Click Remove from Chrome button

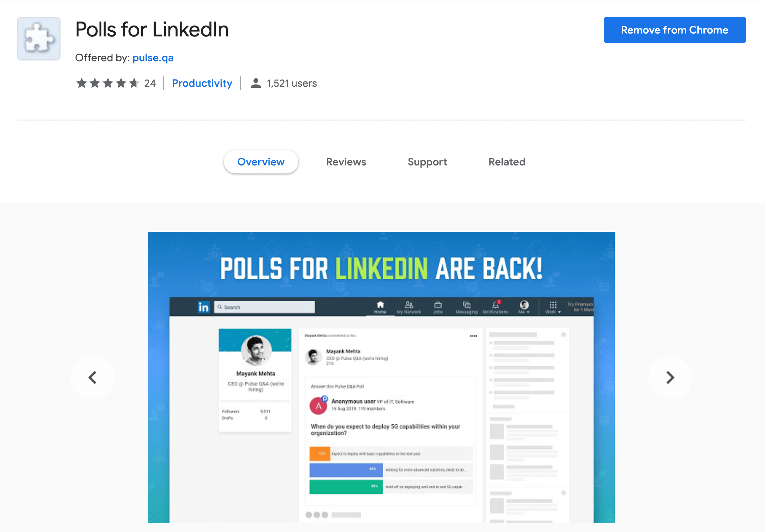pos(674,30)
